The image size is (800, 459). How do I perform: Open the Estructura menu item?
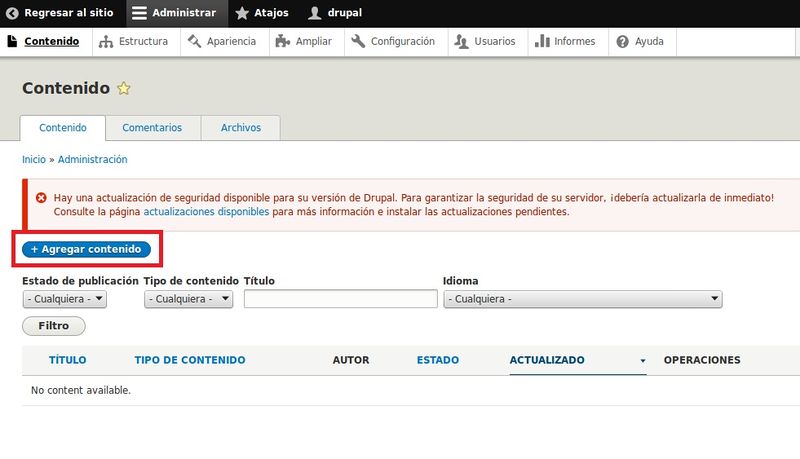pos(143,41)
